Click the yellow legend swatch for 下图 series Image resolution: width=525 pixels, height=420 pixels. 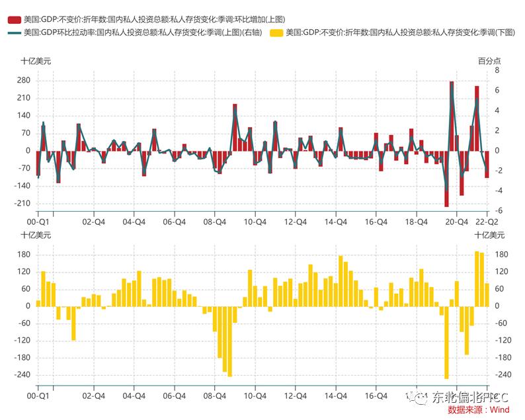tap(276, 33)
